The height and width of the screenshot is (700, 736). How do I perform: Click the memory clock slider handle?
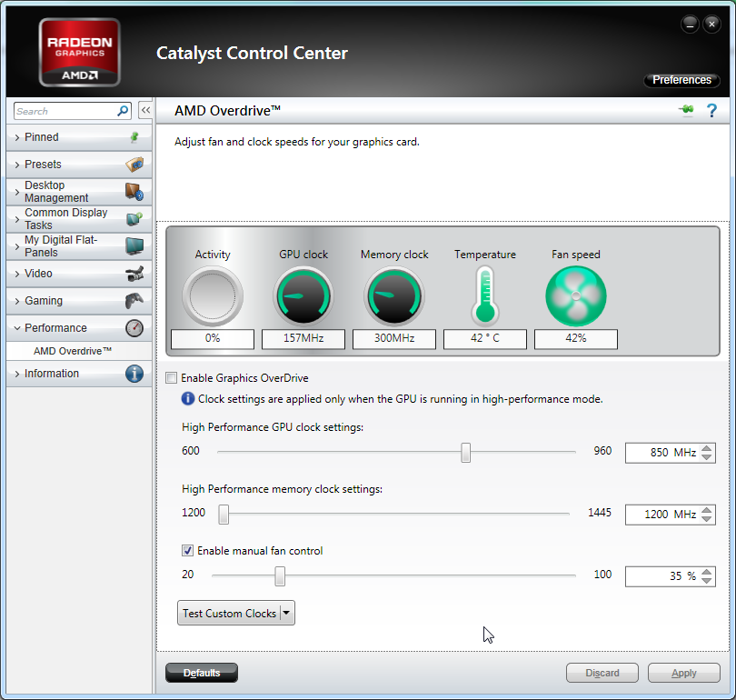point(224,514)
